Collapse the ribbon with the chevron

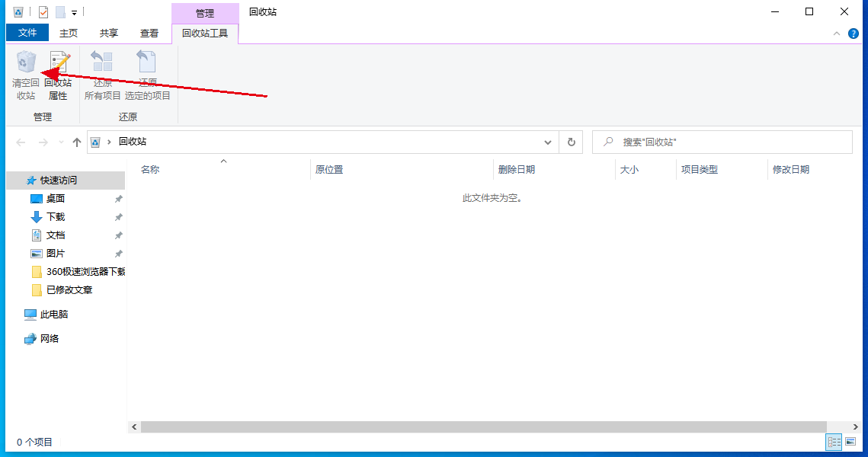(837, 34)
